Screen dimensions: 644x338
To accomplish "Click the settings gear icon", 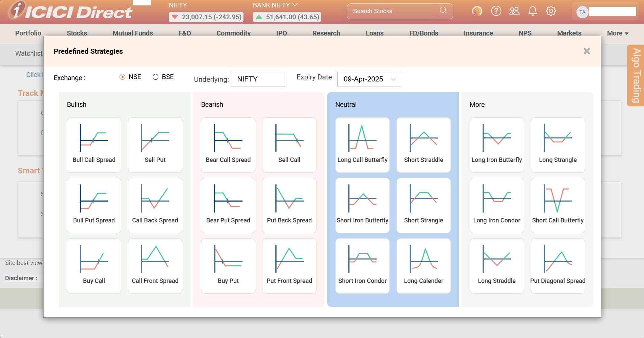I will pyautogui.click(x=551, y=11).
